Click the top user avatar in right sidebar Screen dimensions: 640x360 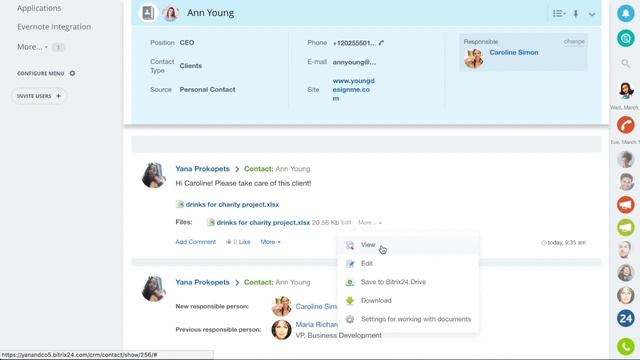[625, 90]
